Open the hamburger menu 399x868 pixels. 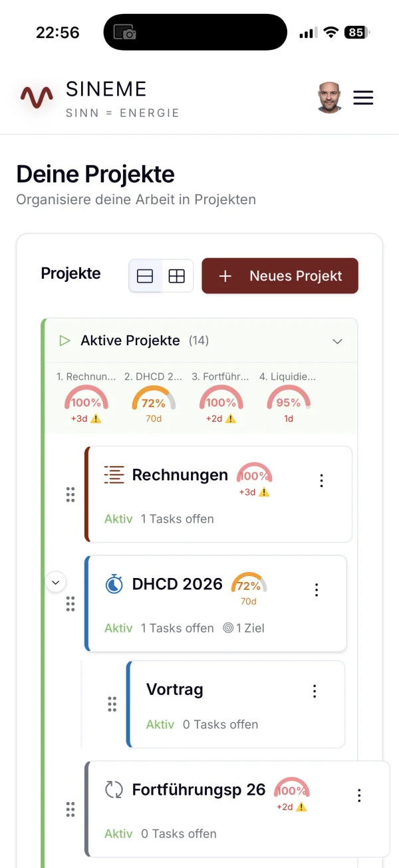[x=363, y=98]
